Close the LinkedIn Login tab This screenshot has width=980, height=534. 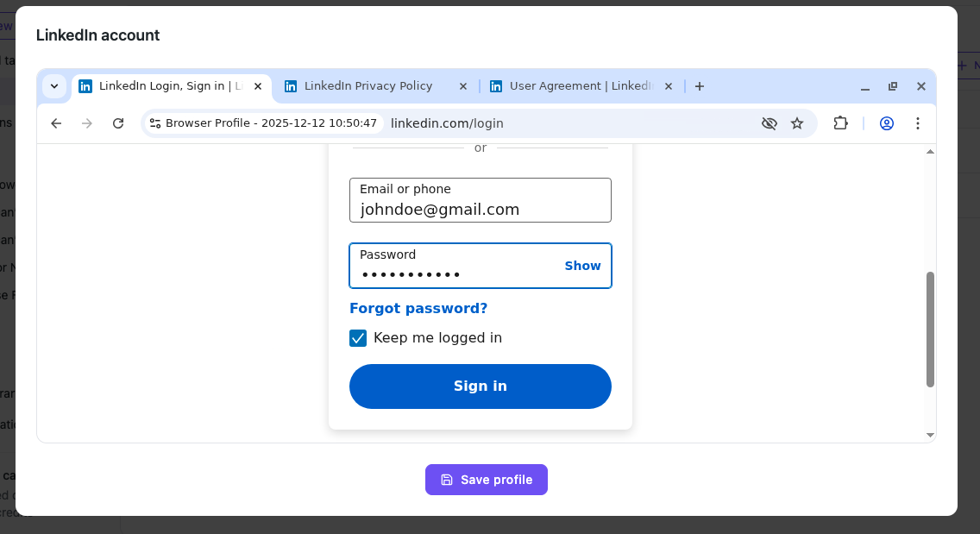click(x=257, y=86)
